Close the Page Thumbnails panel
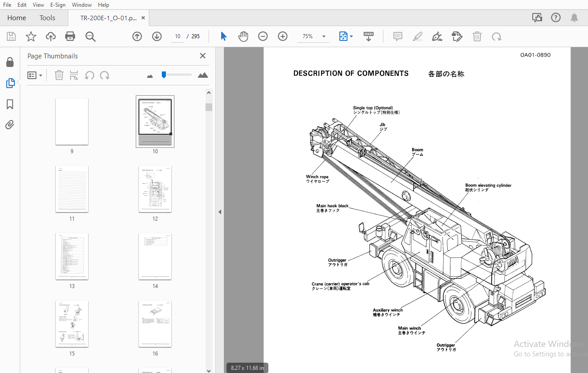 click(203, 56)
